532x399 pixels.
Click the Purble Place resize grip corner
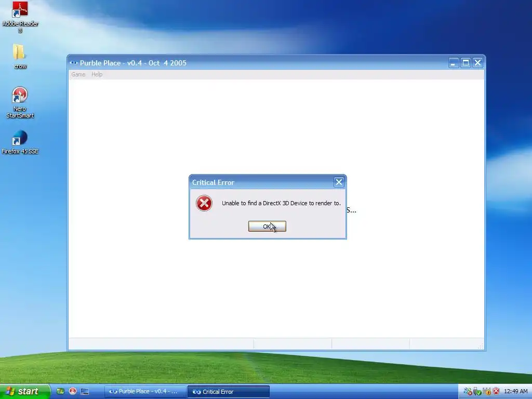coord(481,346)
